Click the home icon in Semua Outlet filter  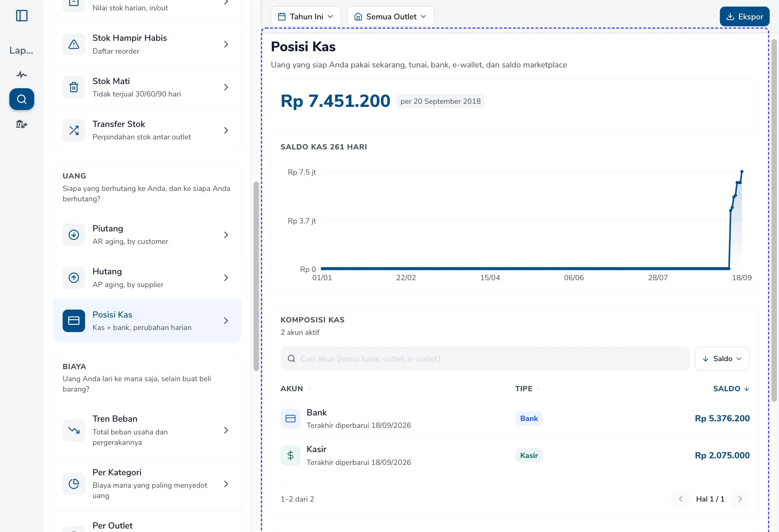point(358,17)
